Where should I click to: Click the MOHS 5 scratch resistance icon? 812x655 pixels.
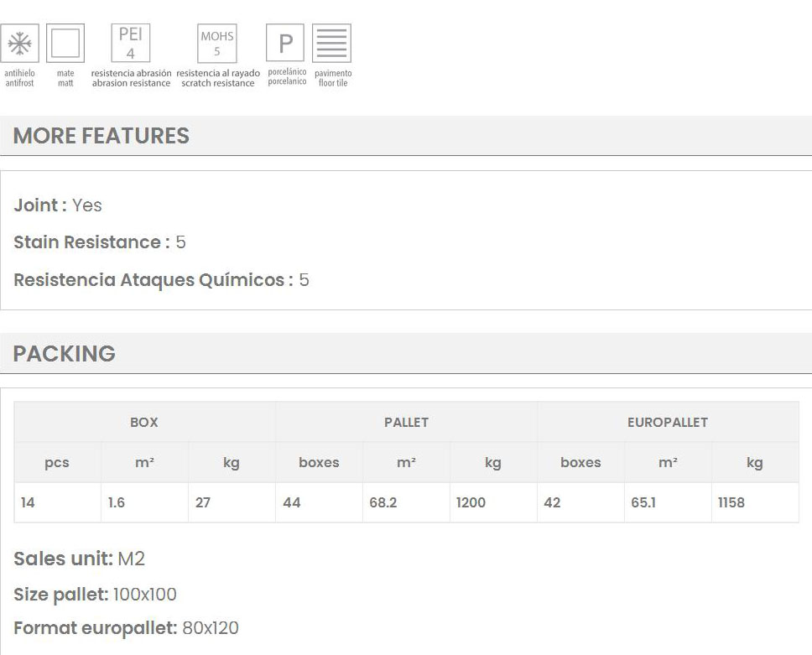click(x=217, y=44)
